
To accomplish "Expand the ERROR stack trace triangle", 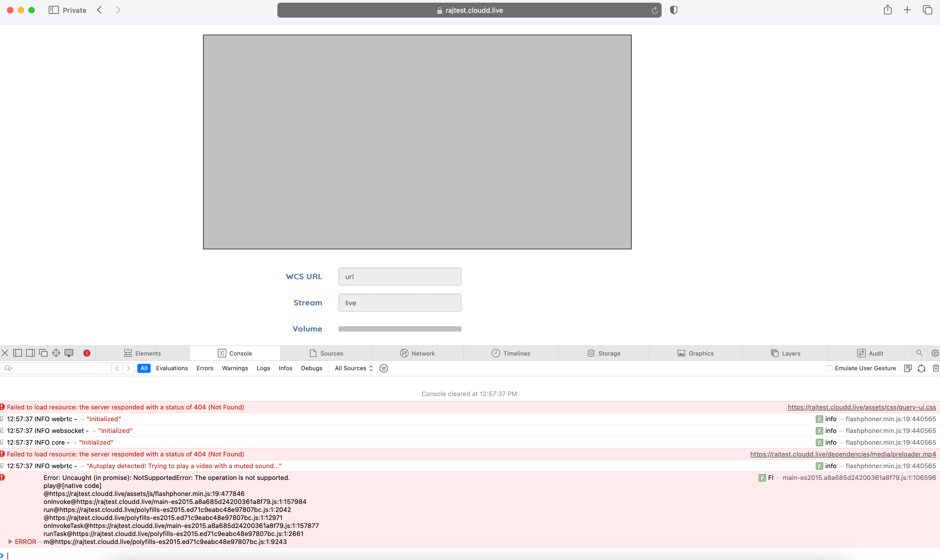I will (x=10, y=542).
